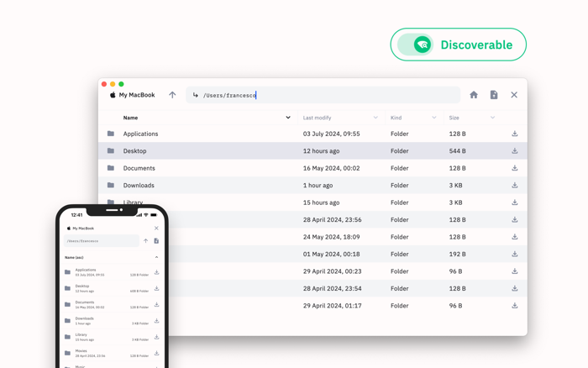Click new file icon in desktop toolbar

coord(494,95)
